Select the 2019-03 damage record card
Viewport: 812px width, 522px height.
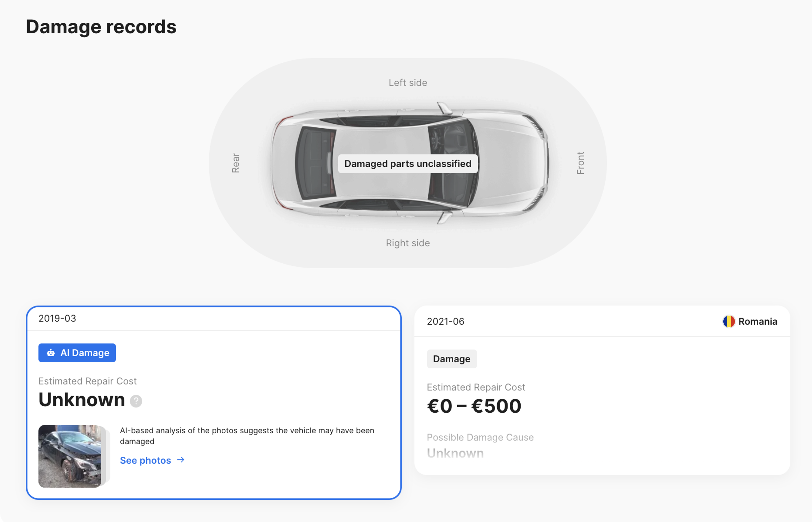(x=214, y=403)
